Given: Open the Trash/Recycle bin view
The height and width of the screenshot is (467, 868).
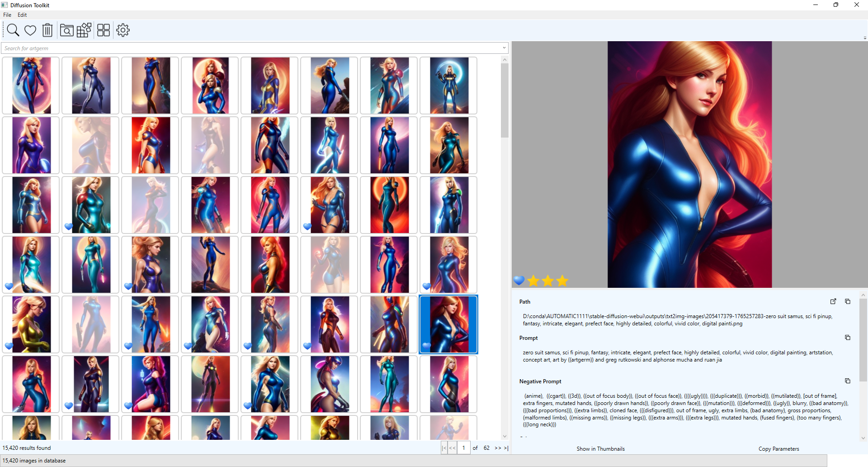Looking at the screenshot, I should click(47, 30).
